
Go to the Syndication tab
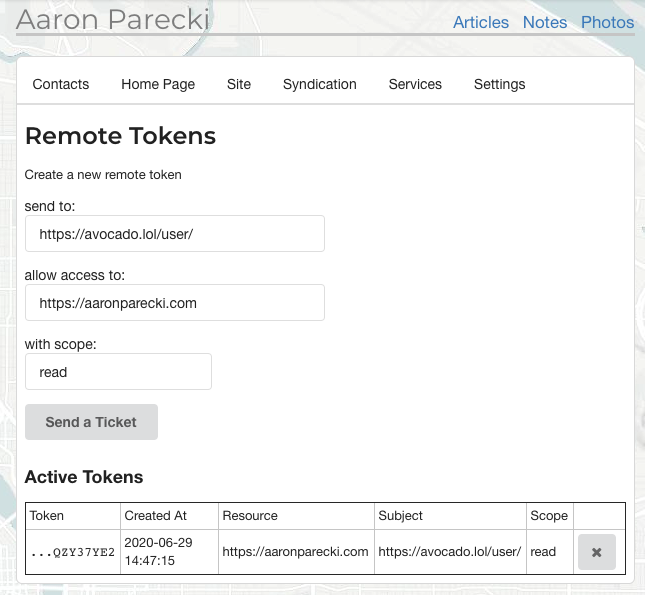[x=320, y=84]
